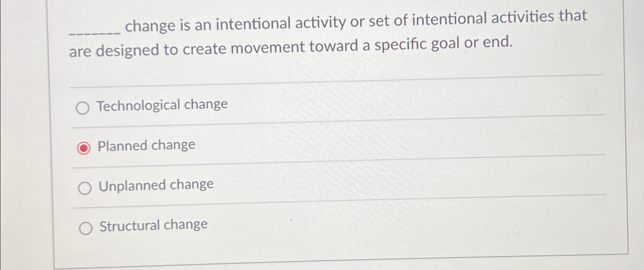
Task: Click the Structural change option label
Action: pyautogui.click(x=153, y=225)
